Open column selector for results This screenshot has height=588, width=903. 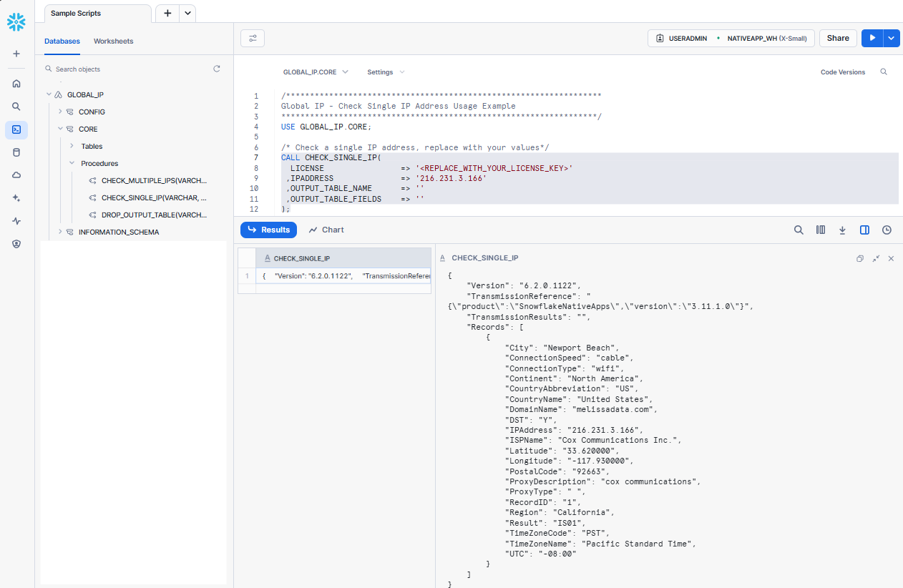click(x=821, y=230)
